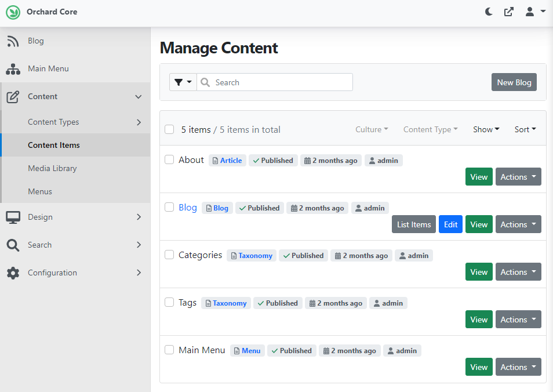The height and width of the screenshot is (392, 553).
Task: Open Actions dropdown for Tags
Action: [x=518, y=320]
